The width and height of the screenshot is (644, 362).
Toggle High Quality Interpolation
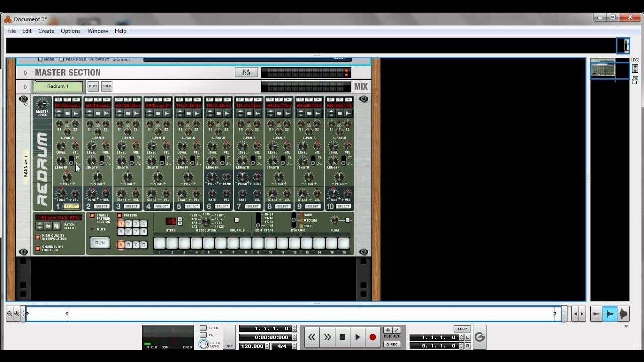click(38, 237)
